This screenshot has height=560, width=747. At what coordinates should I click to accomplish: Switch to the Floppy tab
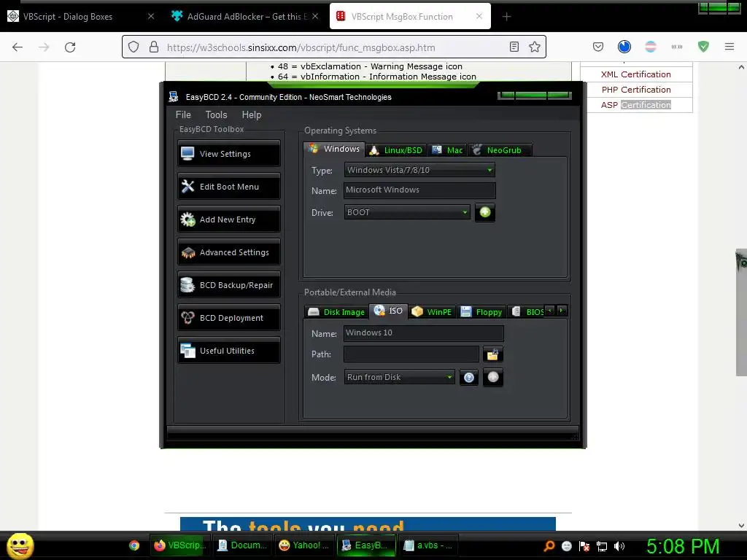(481, 312)
